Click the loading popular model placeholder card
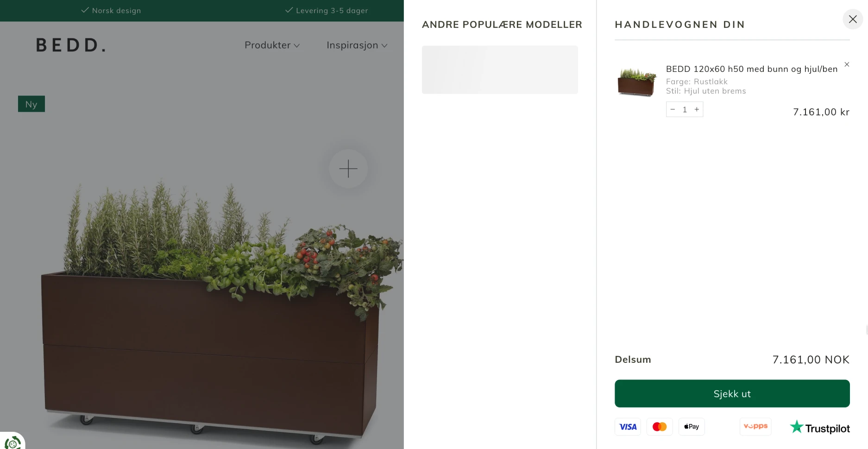Screen dimensions: 868x449 click(x=499, y=70)
